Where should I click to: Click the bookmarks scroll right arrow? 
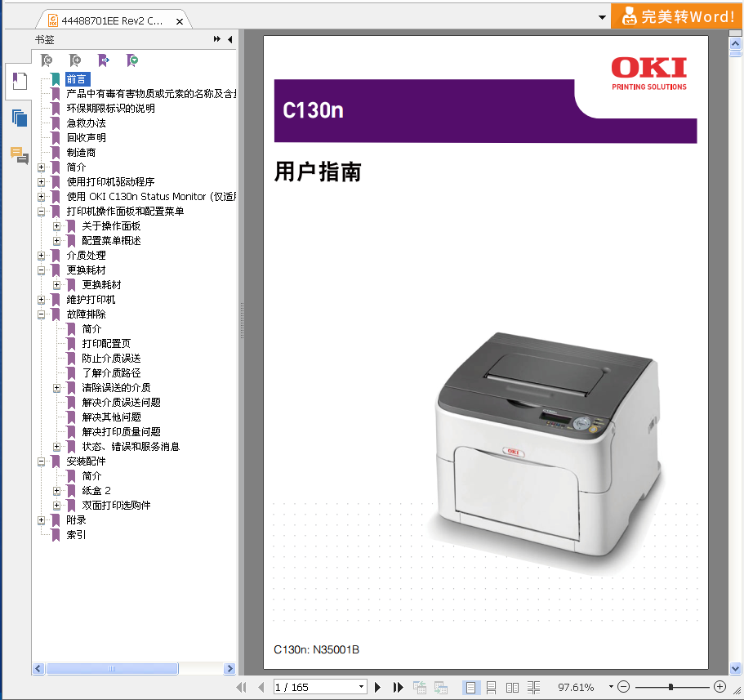[x=229, y=669]
